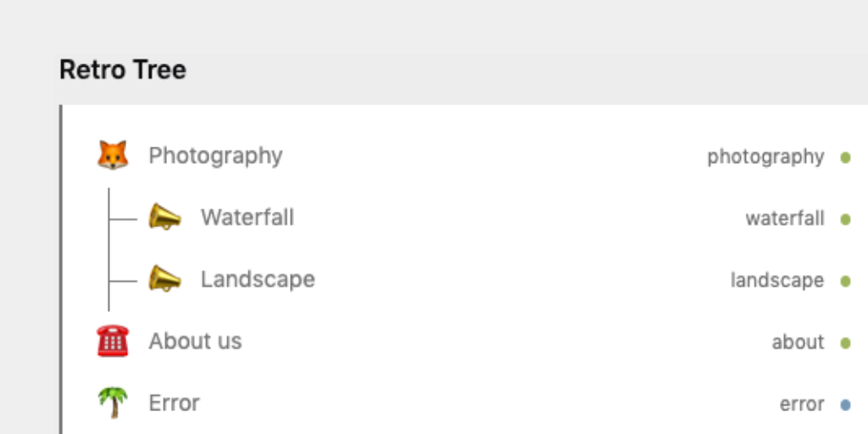Click the palm tree icon beside Error
The width and height of the screenshot is (868, 434).
pyautogui.click(x=113, y=403)
